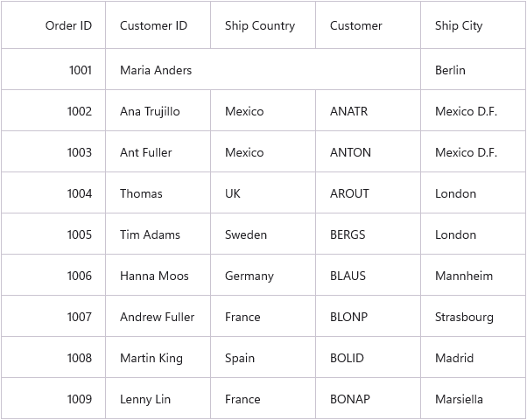
Task: Select the Customer ID column header
Action: [158, 25]
